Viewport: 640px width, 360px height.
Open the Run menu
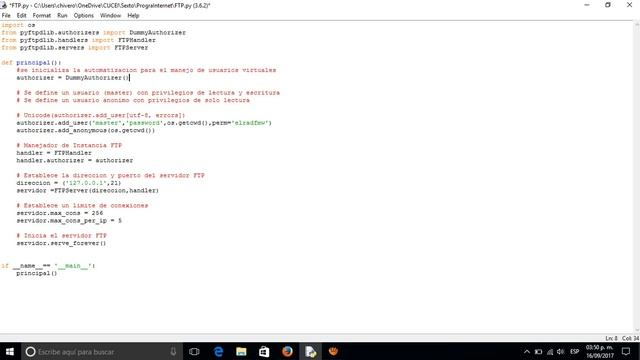(x=62, y=16)
